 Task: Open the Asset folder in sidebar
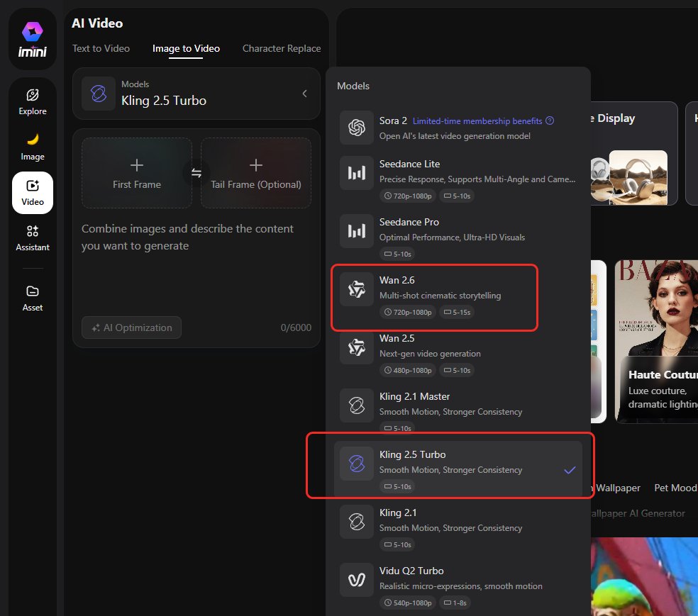pos(33,298)
